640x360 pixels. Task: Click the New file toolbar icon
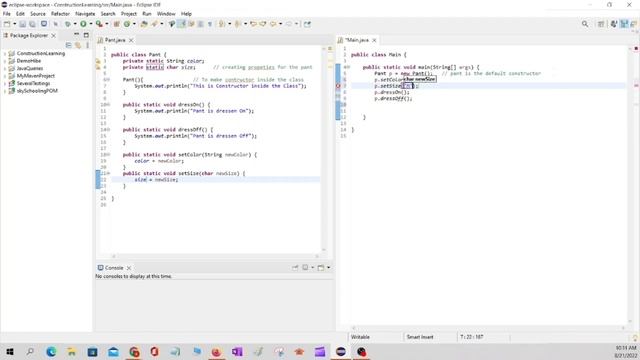pos(7,24)
